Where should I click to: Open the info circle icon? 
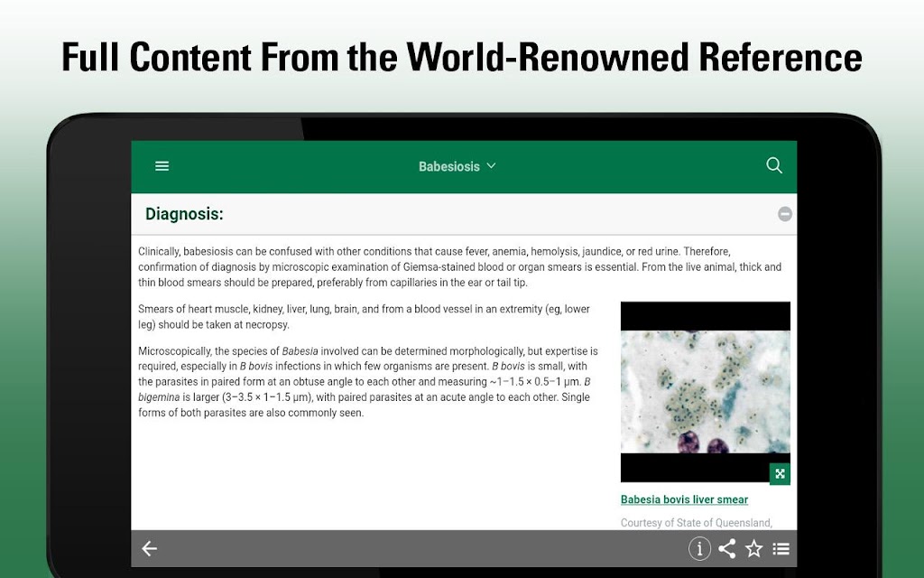coord(699,548)
